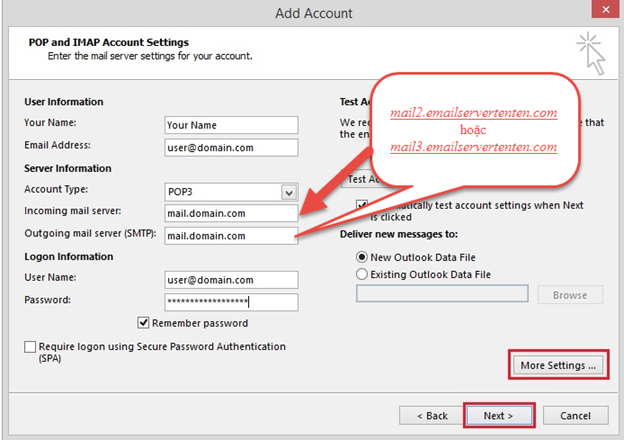This screenshot has width=624, height=440.
Task: Click the Password input field
Action: click(x=231, y=302)
